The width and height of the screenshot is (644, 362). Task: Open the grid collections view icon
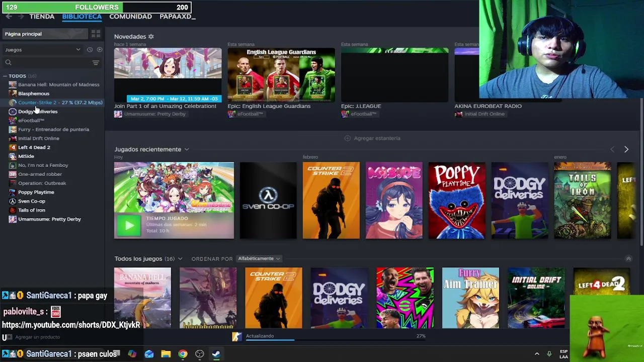tap(96, 34)
